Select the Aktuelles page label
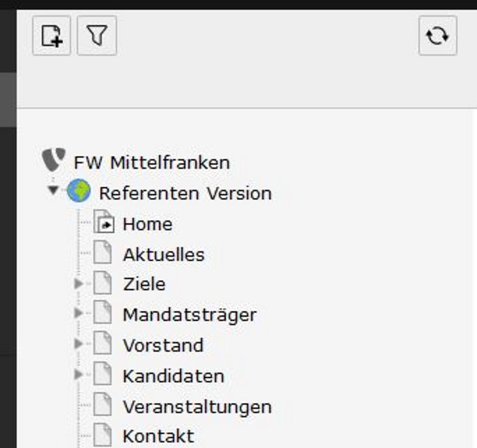 pyautogui.click(x=164, y=255)
